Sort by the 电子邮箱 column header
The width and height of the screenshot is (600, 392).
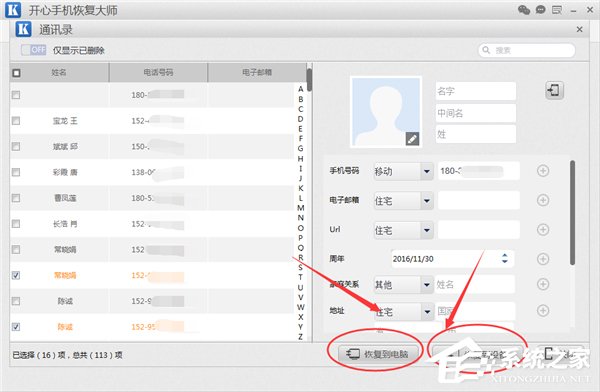point(257,72)
